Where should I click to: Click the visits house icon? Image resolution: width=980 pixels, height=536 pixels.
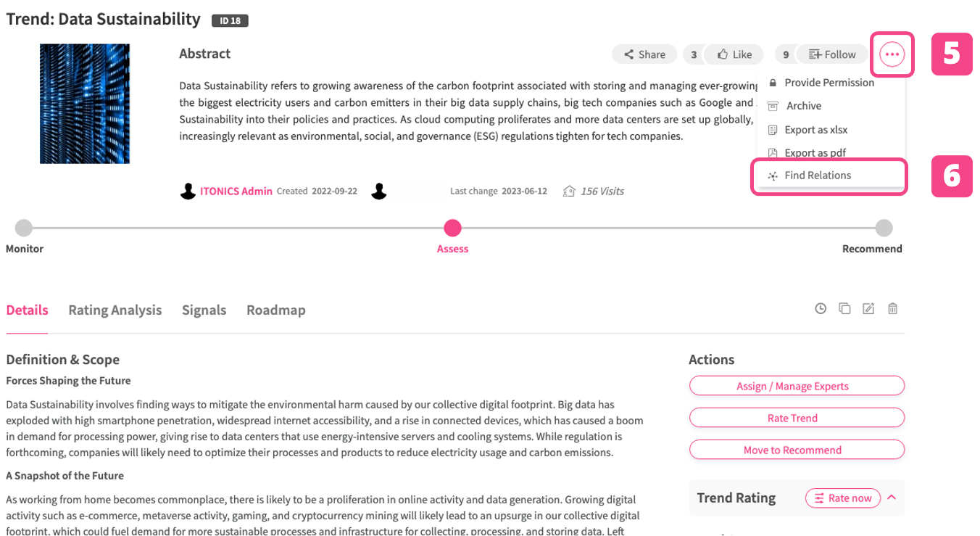570,191
